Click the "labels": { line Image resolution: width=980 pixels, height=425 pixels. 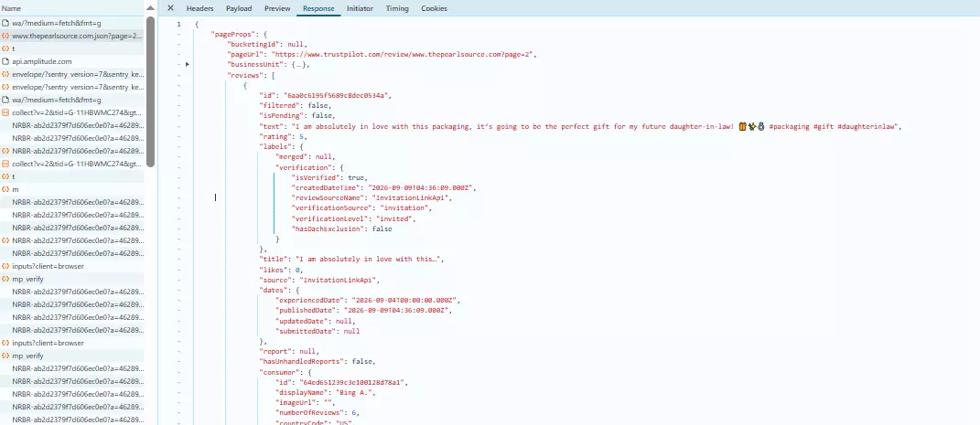click(279, 146)
